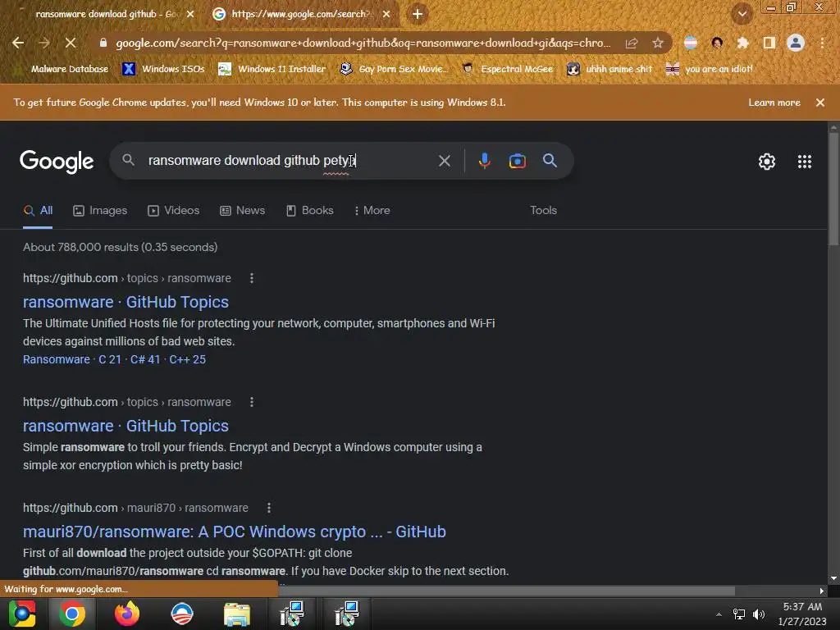Open mauri870/ransomware GitHub result
The image size is (840, 630).
pos(234,532)
